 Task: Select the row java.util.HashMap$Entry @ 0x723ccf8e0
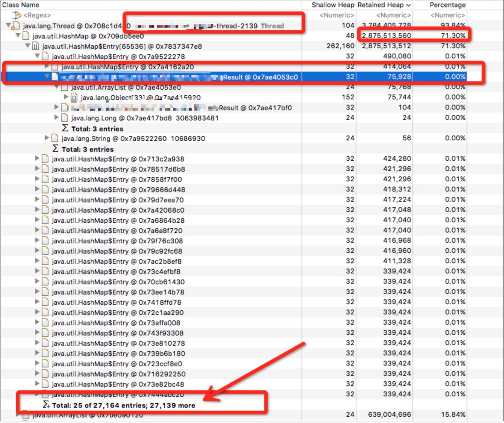[x=233, y=364]
